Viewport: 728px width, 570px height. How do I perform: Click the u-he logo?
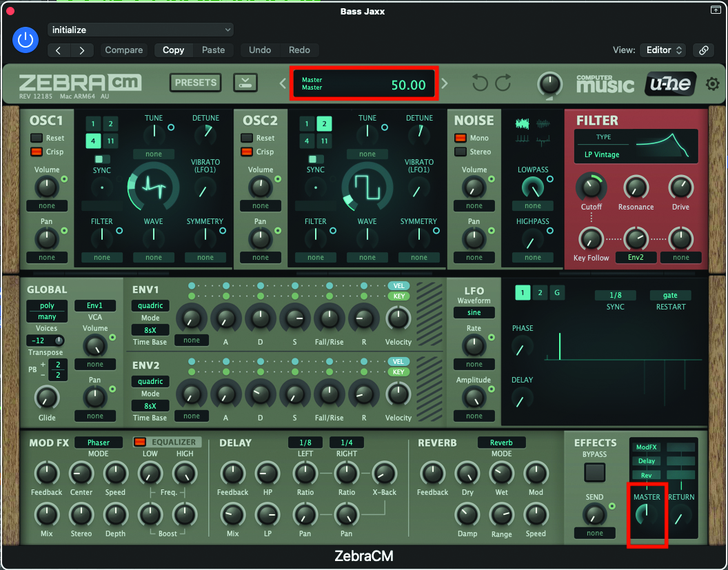click(670, 84)
